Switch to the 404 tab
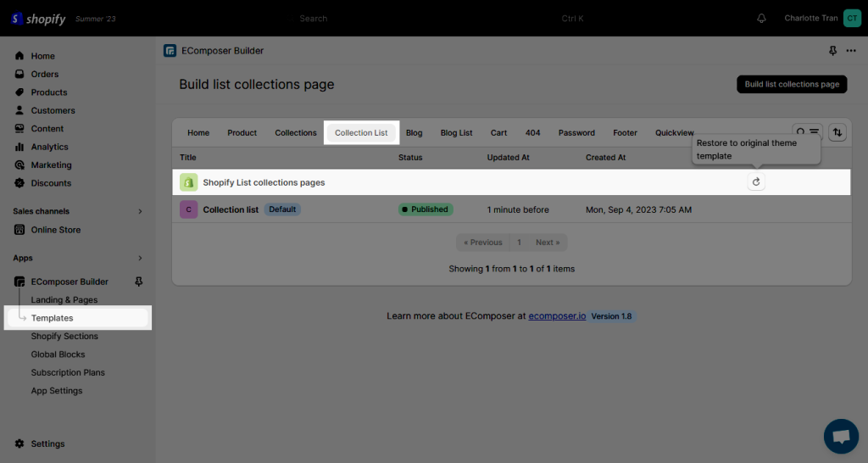This screenshot has height=463, width=868. click(x=532, y=133)
